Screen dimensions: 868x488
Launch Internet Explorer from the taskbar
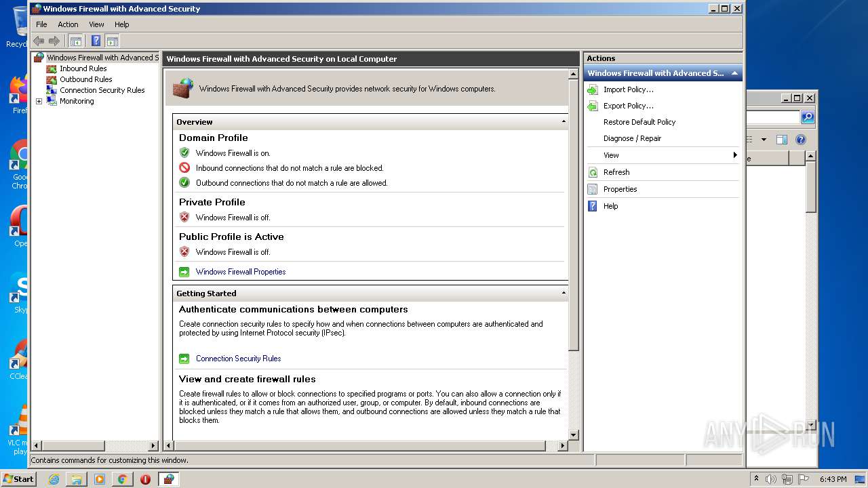54,479
